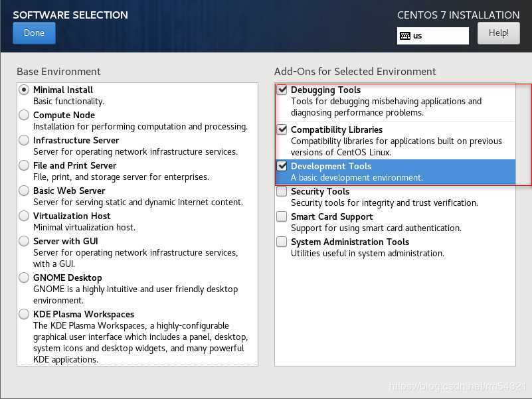Uncheck the Development Tools checkbox

(x=282, y=166)
